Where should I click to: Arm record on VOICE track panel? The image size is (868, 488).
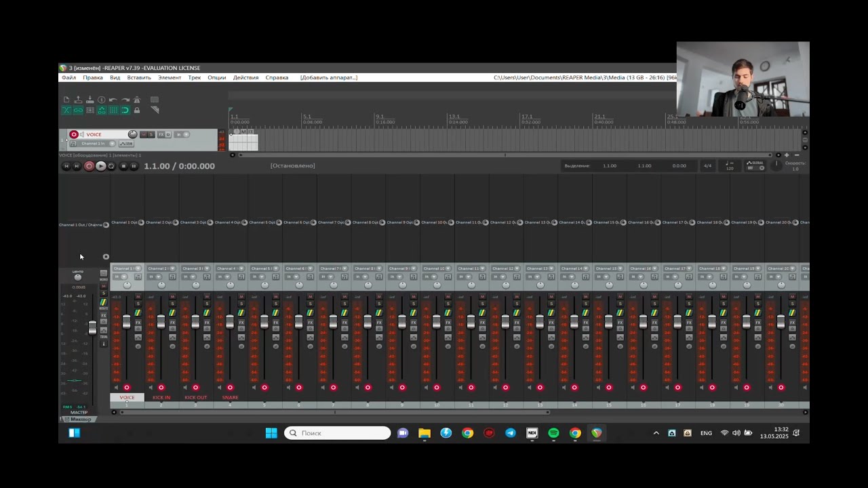[x=74, y=134]
